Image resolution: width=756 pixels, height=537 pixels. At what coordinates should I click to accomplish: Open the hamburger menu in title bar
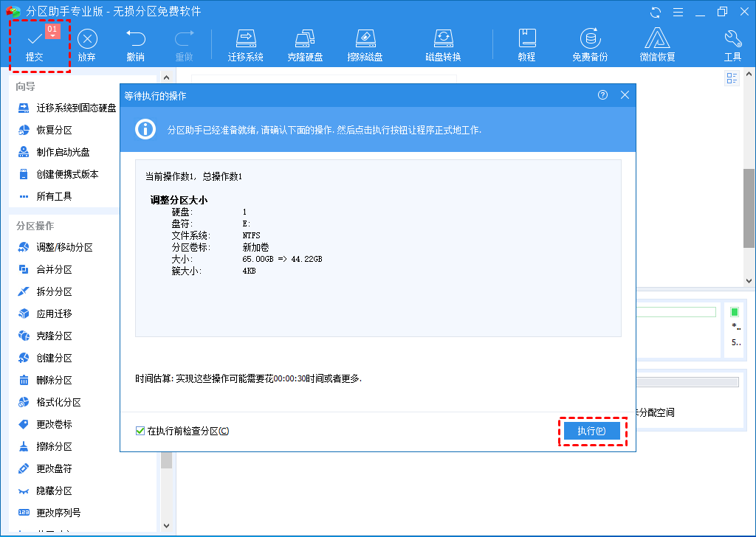[x=678, y=12]
